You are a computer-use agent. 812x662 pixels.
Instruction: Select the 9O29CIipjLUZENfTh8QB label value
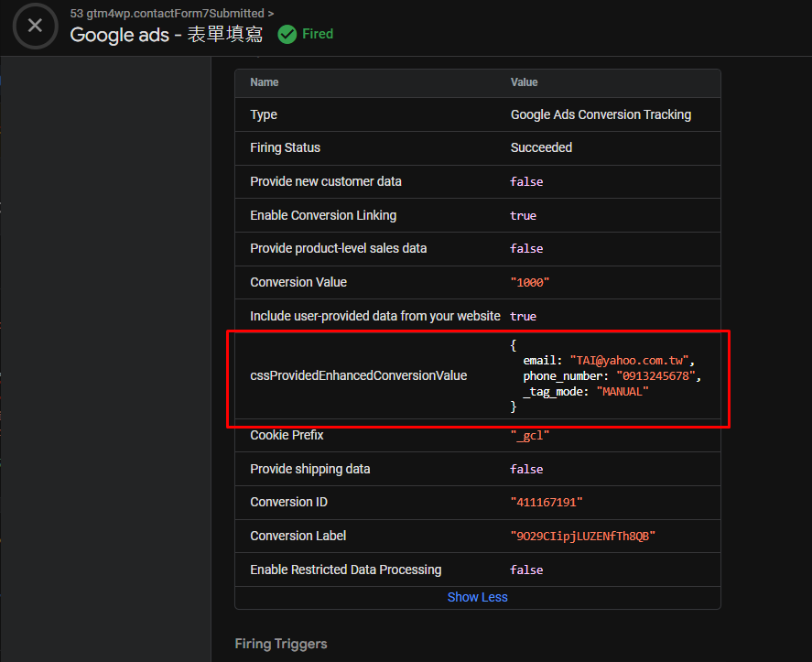click(583, 537)
